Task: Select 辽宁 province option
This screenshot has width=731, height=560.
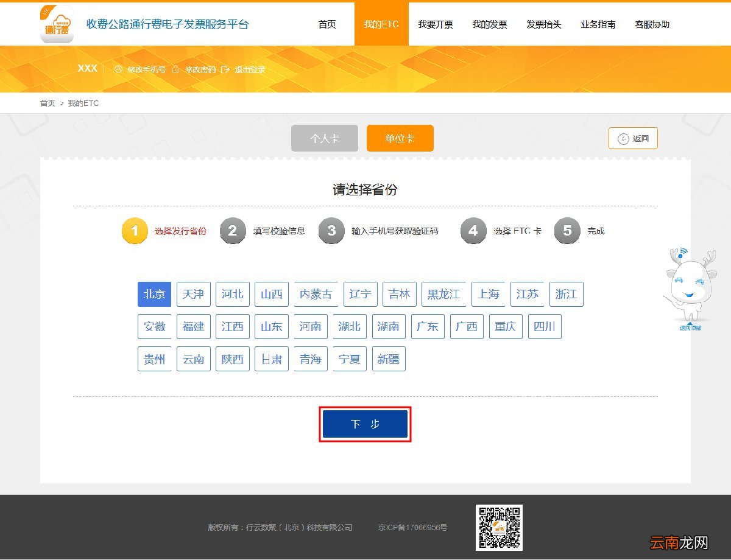Action: click(360, 294)
